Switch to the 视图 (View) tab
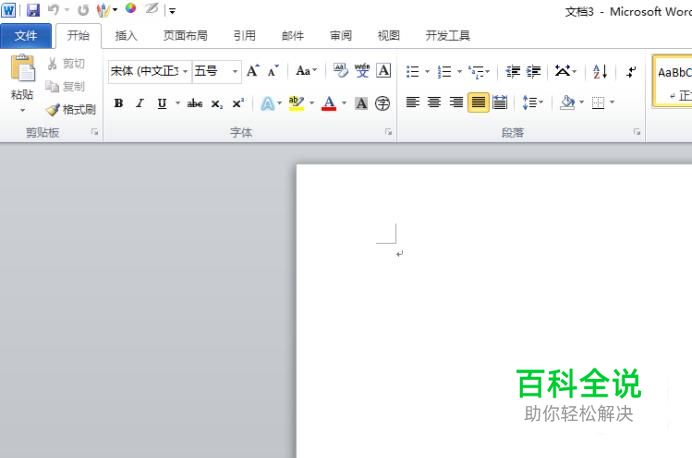Image resolution: width=692 pixels, height=458 pixels. click(389, 35)
